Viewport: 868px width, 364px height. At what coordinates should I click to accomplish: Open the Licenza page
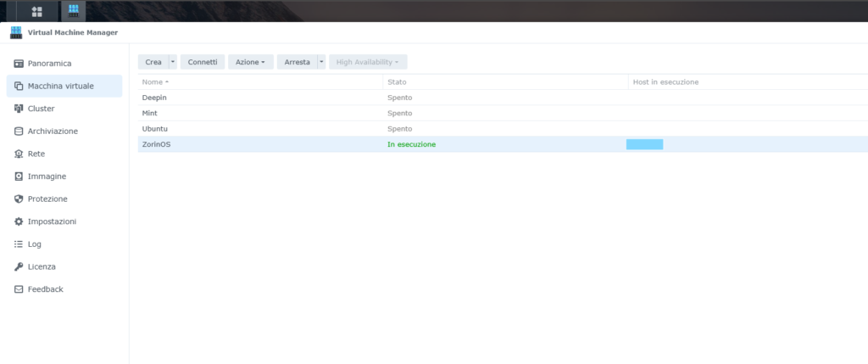point(64,266)
